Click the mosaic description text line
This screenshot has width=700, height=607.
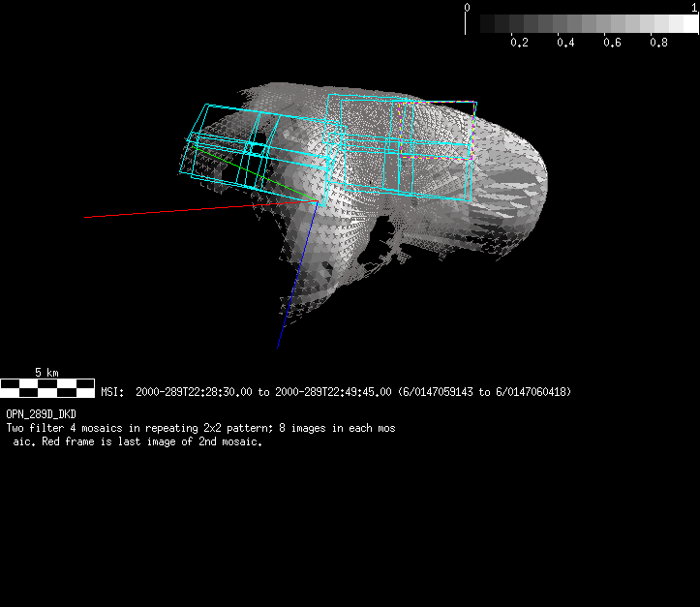200,428
